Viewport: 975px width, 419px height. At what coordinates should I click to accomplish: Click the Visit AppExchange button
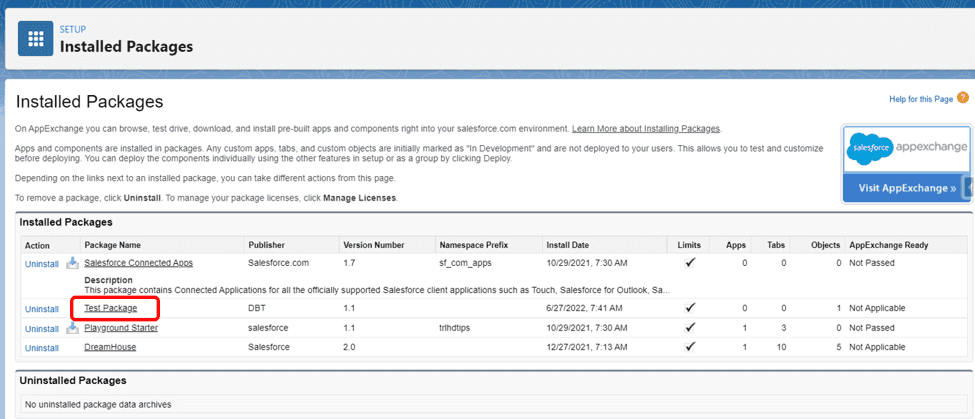click(x=907, y=188)
